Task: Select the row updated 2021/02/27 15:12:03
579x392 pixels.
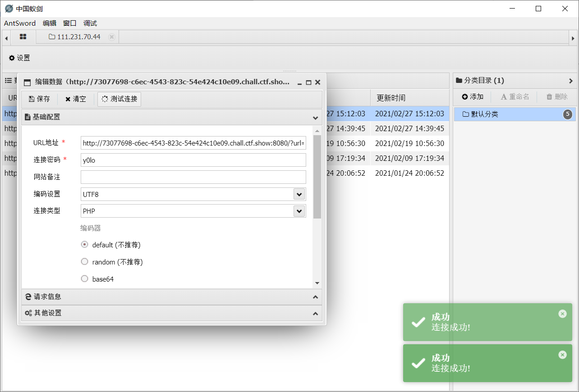Action: coord(409,114)
